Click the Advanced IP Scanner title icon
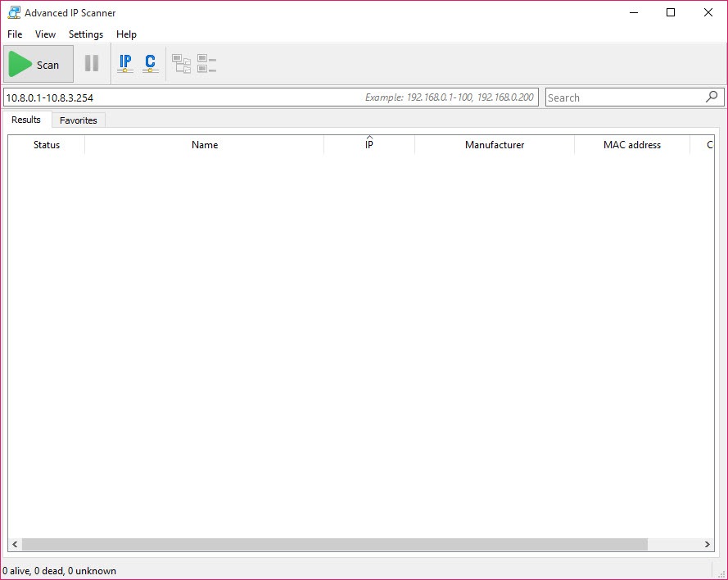The height and width of the screenshot is (580, 728). (x=14, y=12)
